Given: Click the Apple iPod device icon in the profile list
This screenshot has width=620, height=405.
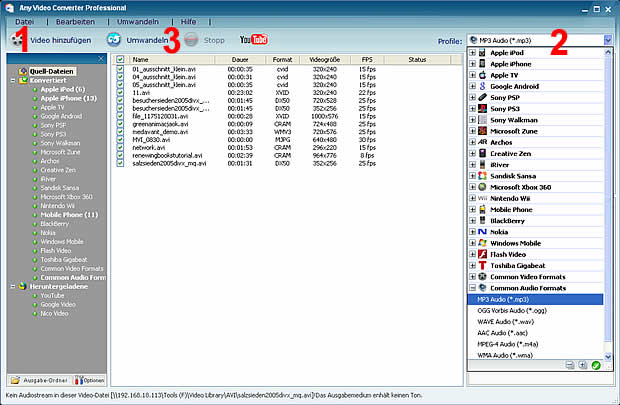Looking at the screenshot, I should tap(482, 53).
